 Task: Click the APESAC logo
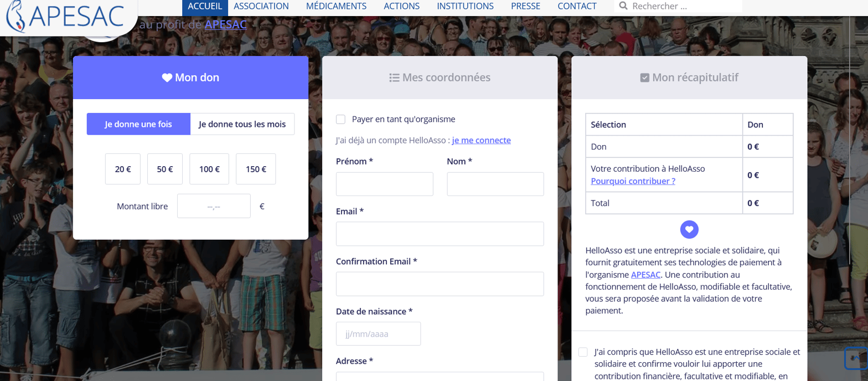click(x=65, y=17)
